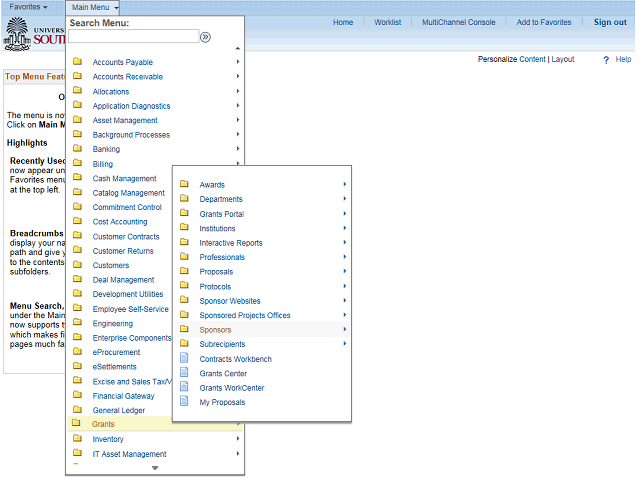Open the Favorites dropdown
This screenshot has width=640, height=480.
tap(29, 7)
